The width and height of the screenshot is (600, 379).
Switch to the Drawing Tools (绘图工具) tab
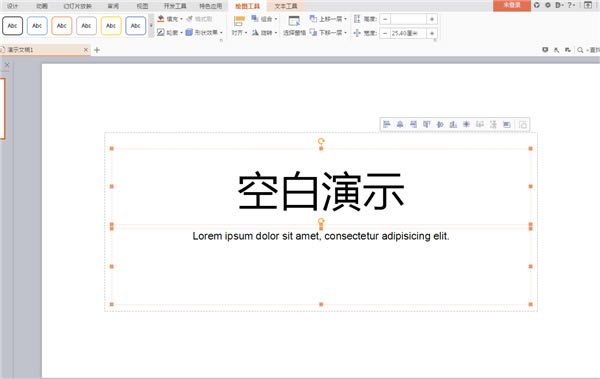(x=247, y=6)
